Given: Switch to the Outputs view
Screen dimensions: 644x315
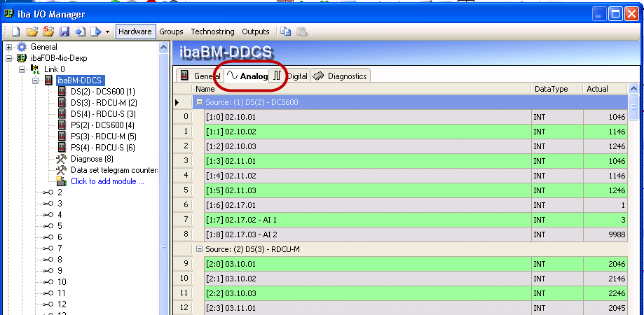Looking at the screenshot, I should coord(256,31).
